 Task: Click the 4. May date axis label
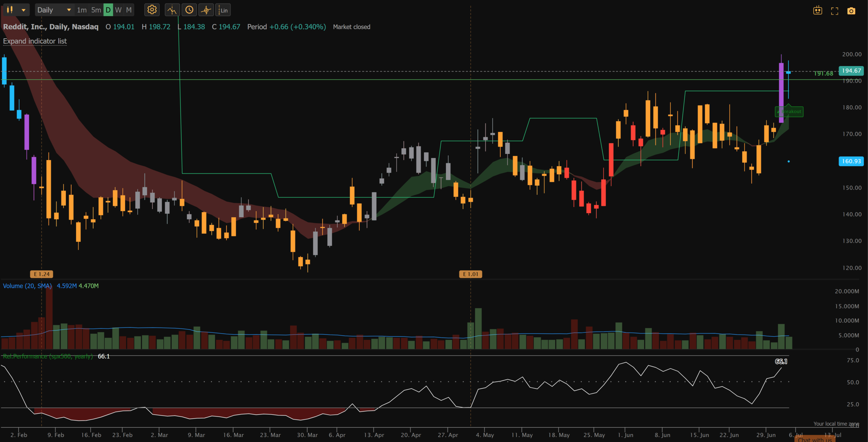tap(485, 435)
